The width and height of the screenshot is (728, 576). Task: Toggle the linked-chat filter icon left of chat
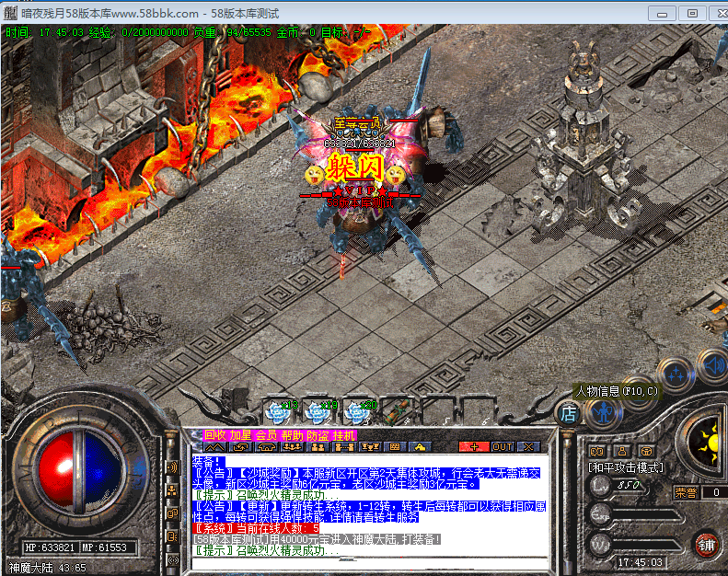coord(173,513)
